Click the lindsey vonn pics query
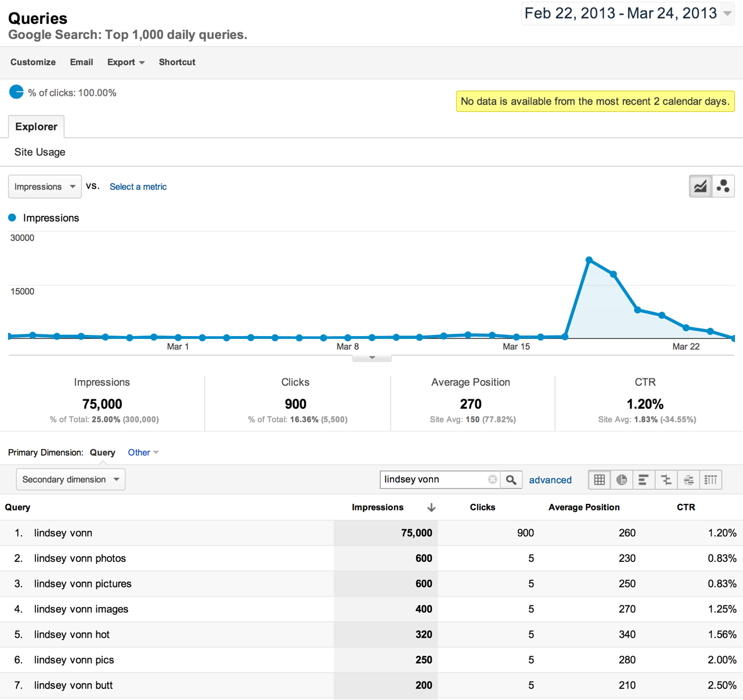The width and height of the screenshot is (743, 700). coord(74,660)
